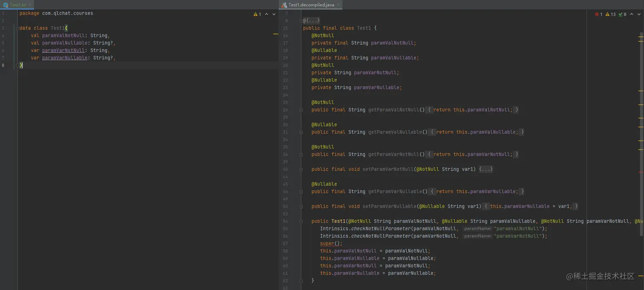Click the green typo checkmark indicator showing 8
Image resolution: width=644 pixels, height=290 pixels.
pyautogui.click(x=622, y=14)
